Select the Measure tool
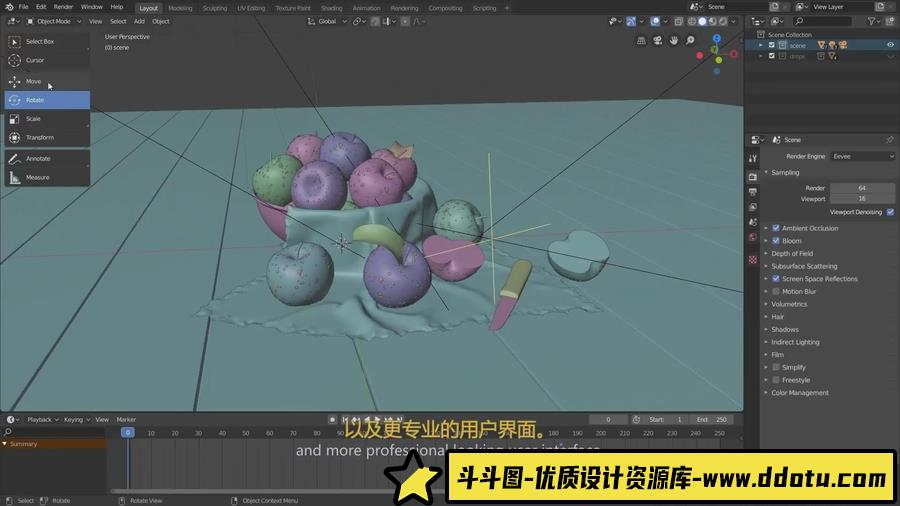The image size is (900, 506). 37,178
